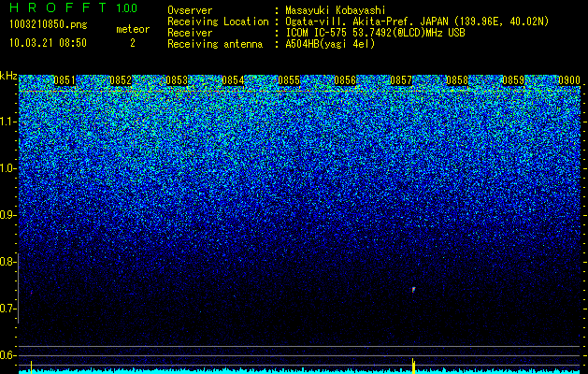Click the HROFFT 1.0.0 title text
Screen dimensions: 588x374
coord(74,7)
